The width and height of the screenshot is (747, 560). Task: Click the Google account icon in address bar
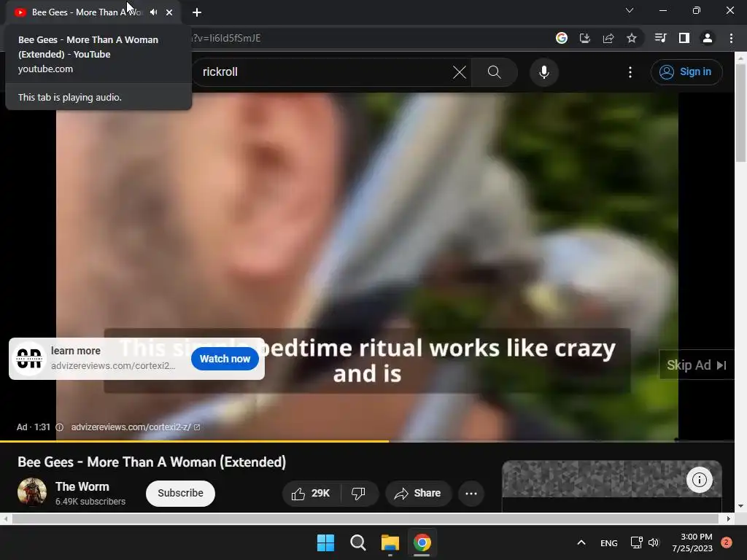(x=562, y=38)
